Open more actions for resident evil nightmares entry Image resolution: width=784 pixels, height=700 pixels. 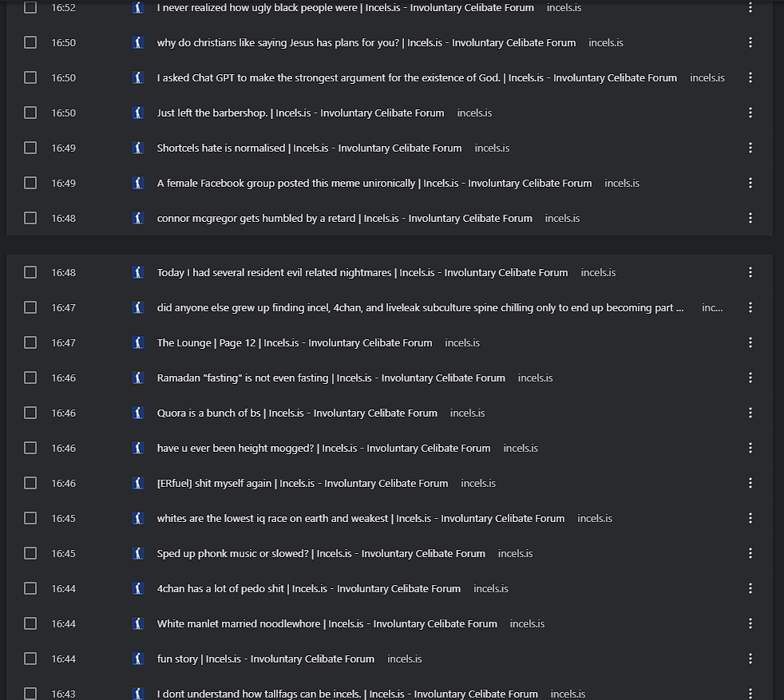tap(750, 272)
